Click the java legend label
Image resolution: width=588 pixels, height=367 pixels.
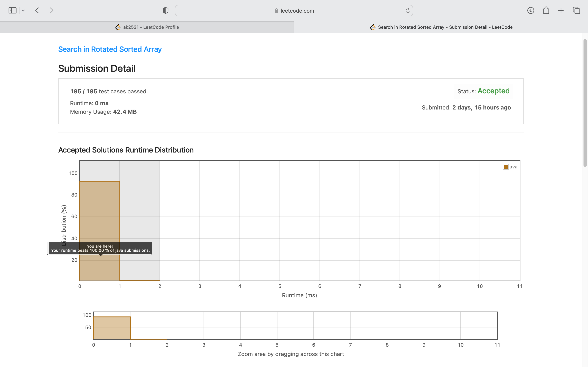tap(513, 167)
